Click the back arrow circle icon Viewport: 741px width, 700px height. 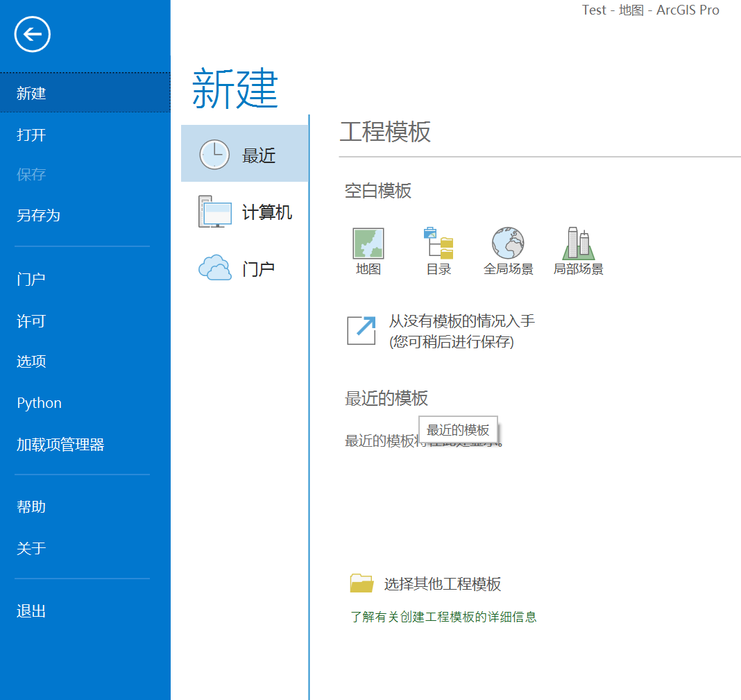tap(32, 35)
